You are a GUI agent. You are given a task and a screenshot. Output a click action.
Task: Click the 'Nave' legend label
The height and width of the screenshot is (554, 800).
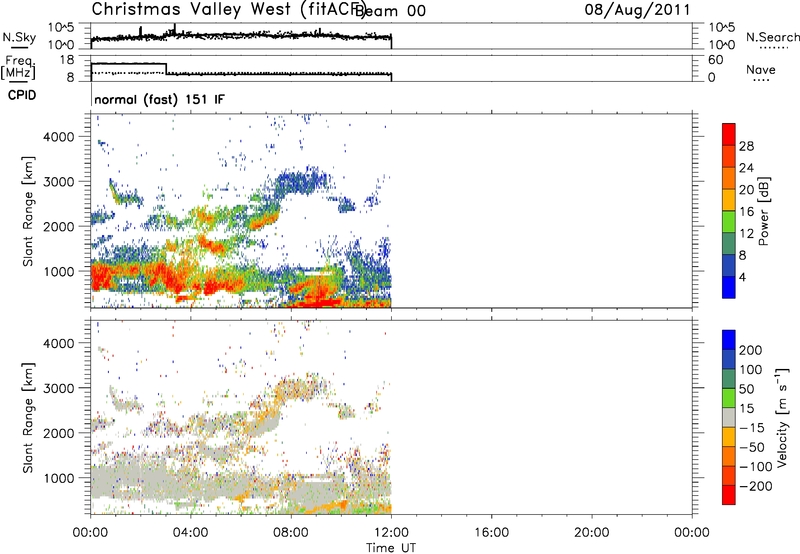(761, 69)
